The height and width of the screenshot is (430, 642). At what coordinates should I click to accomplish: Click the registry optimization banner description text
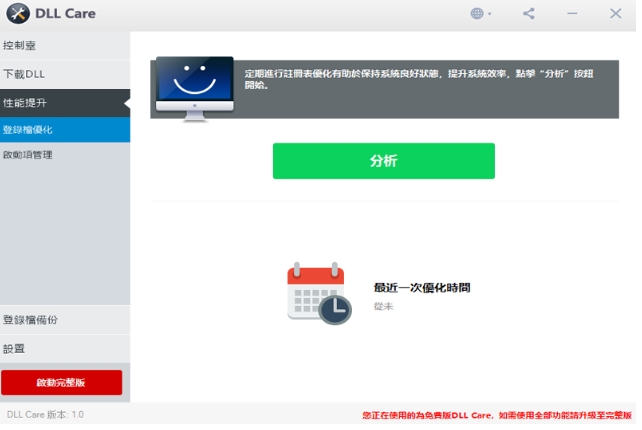point(419,79)
